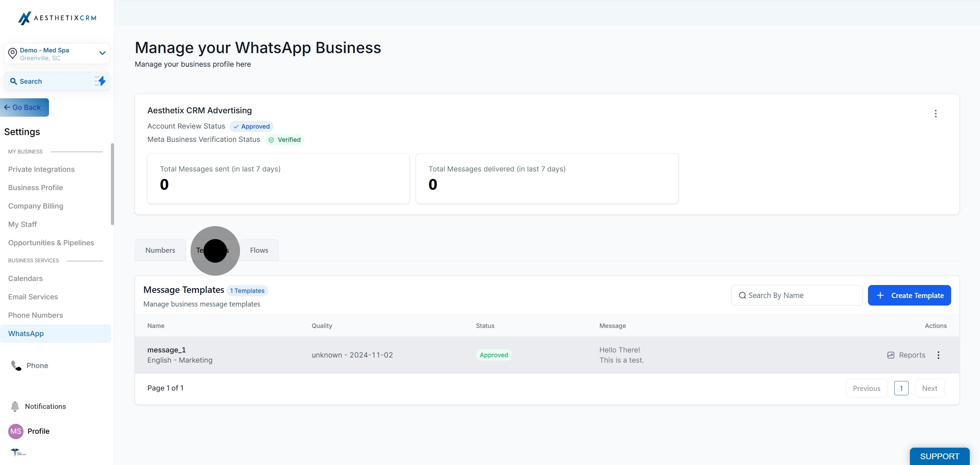
Task: Open Private Integrations settings
Action: (42, 169)
